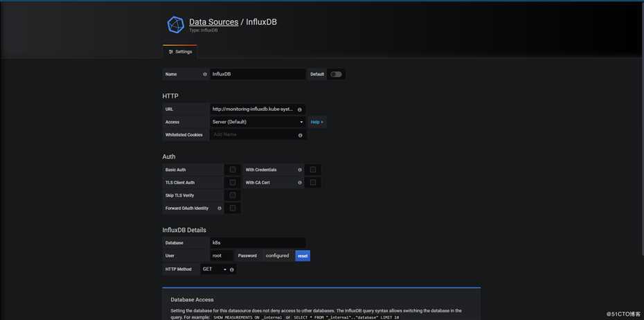Open the Data Sources breadcrumb link
644x320 pixels.
pyautogui.click(x=213, y=22)
